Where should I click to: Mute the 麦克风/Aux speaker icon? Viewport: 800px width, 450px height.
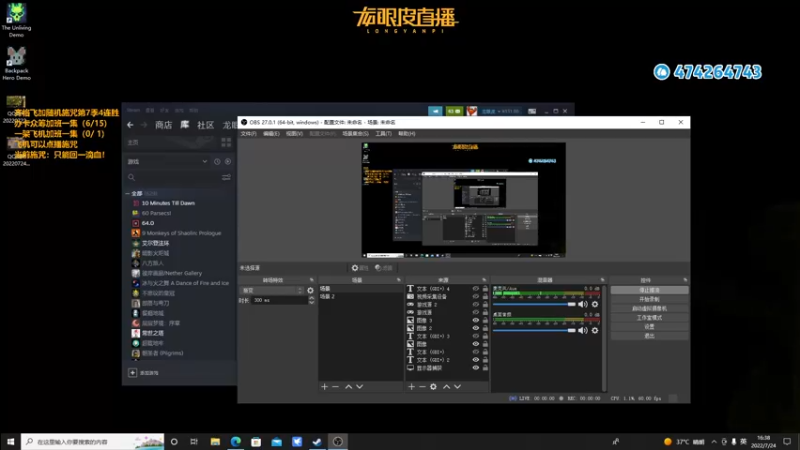click(x=583, y=304)
